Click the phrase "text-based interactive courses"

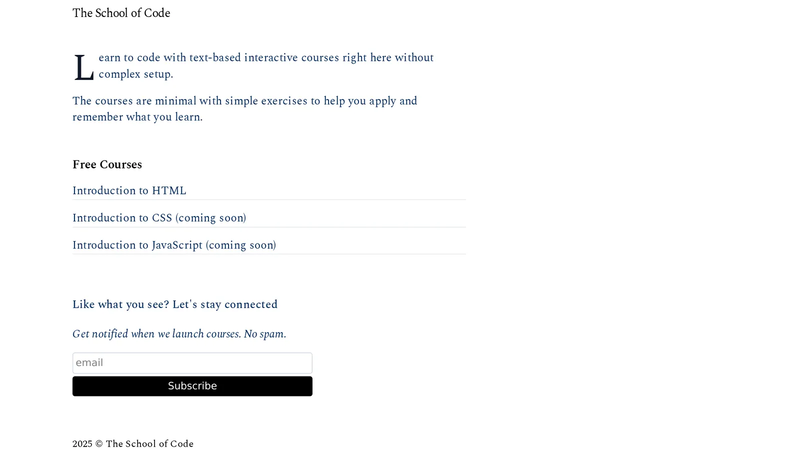tap(264, 58)
